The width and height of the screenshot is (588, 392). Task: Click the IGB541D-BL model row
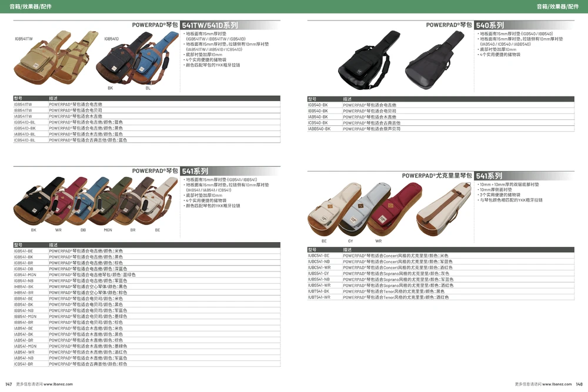coord(147,122)
